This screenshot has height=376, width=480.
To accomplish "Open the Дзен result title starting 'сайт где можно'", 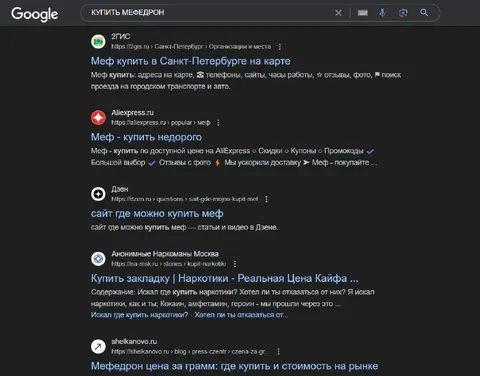I will [157, 214].
